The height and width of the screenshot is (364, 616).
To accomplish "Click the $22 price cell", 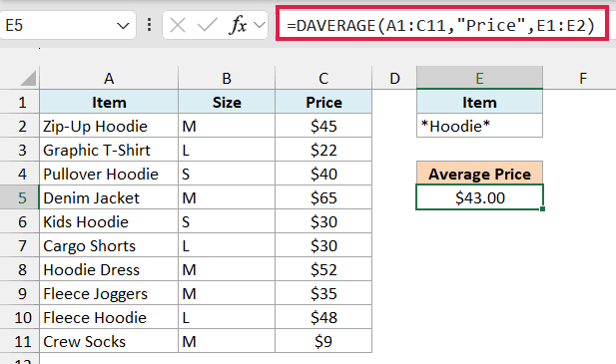I will (323, 151).
